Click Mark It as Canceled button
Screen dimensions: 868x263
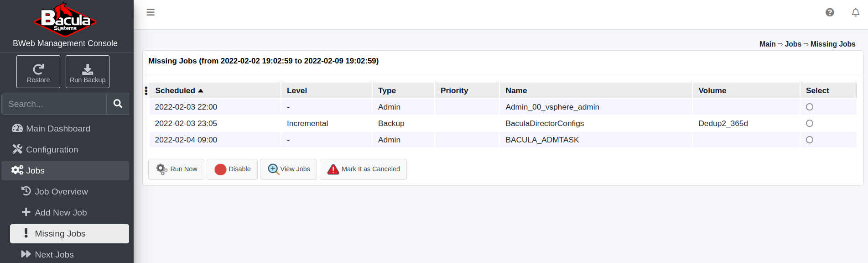coord(363,169)
